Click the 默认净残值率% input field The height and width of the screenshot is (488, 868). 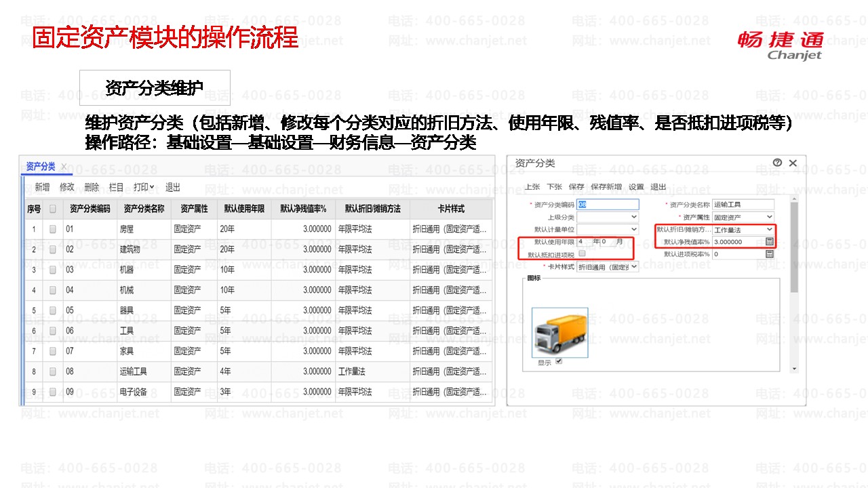[738, 241]
